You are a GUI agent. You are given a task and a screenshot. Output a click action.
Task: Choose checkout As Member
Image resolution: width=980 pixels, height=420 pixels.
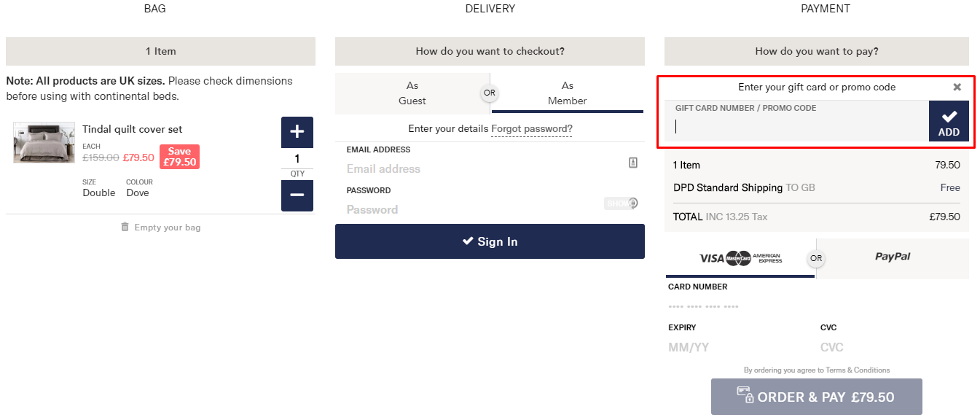(568, 93)
